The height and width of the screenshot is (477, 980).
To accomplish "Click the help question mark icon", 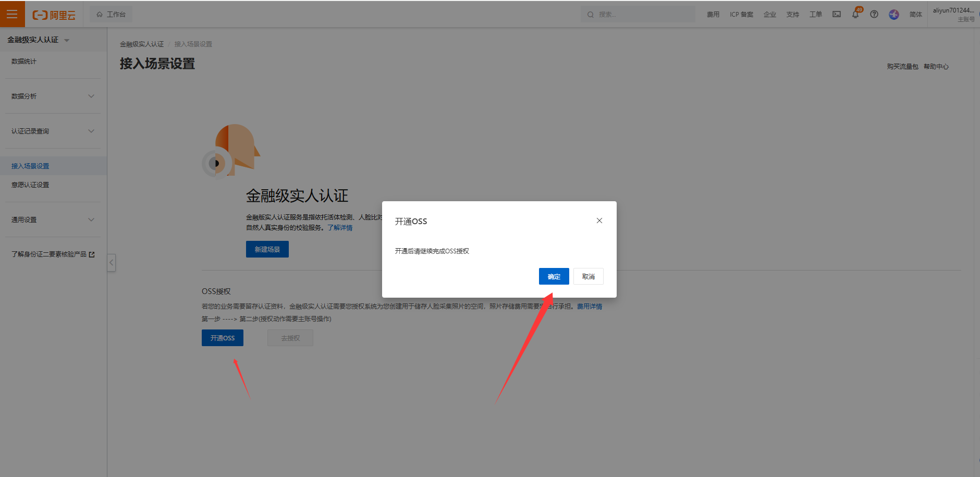I will [x=874, y=15].
